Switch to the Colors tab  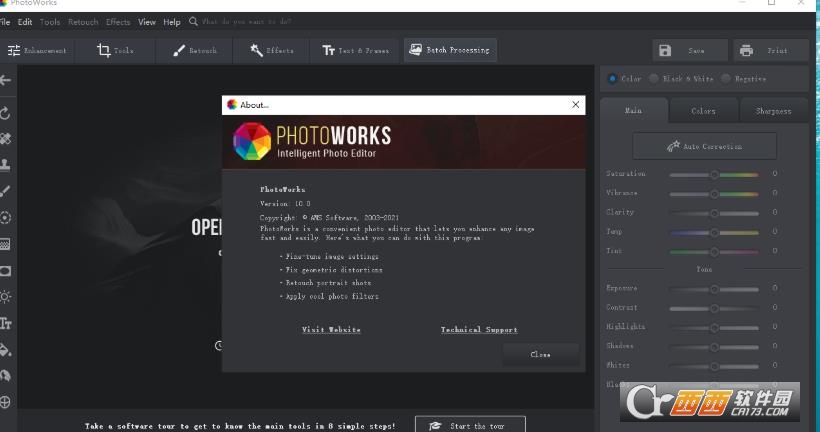coord(703,111)
